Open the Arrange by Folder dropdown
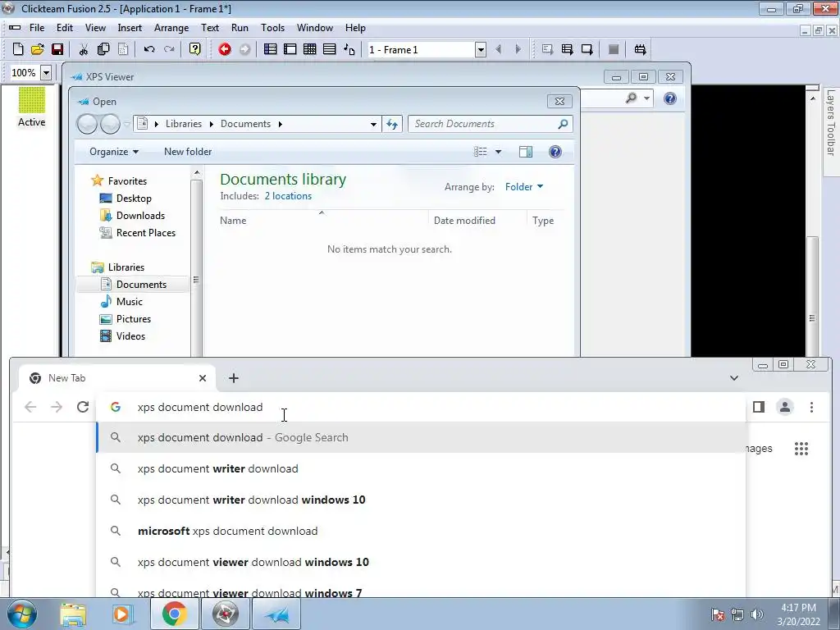Image resolution: width=840 pixels, height=630 pixels. pyautogui.click(x=524, y=187)
